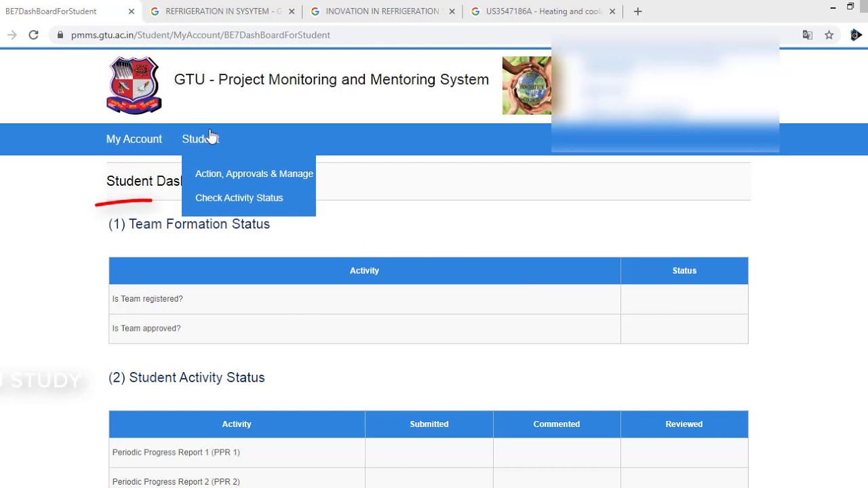This screenshot has width=868, height=488.
Task: Minimize the browser window
Action: coord(833,7)
